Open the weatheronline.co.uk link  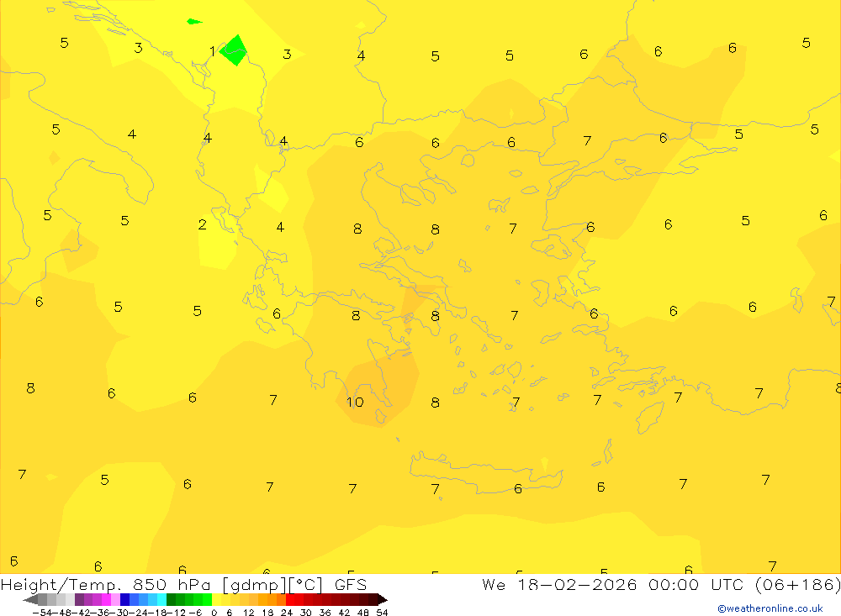click(x=770, y=608)
